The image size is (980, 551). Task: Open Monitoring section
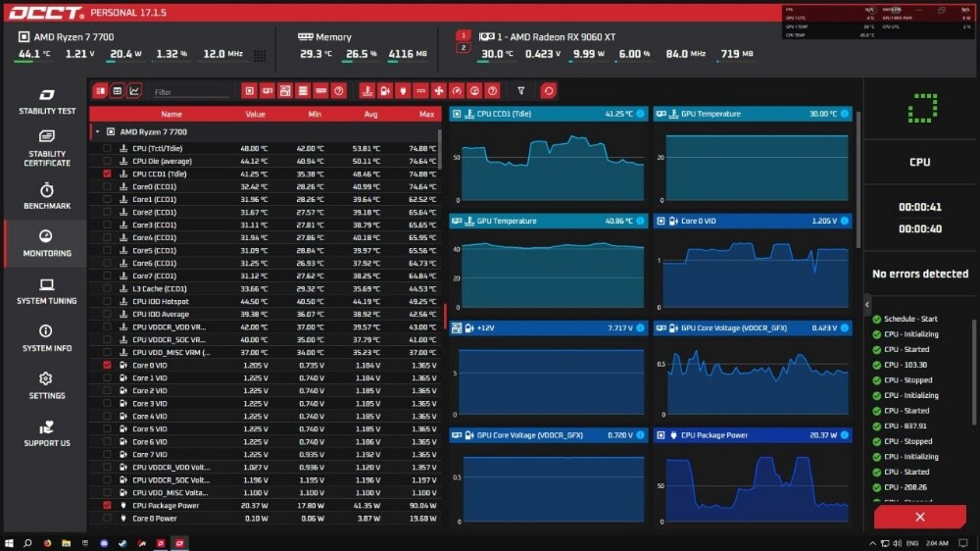coord(47,243)
